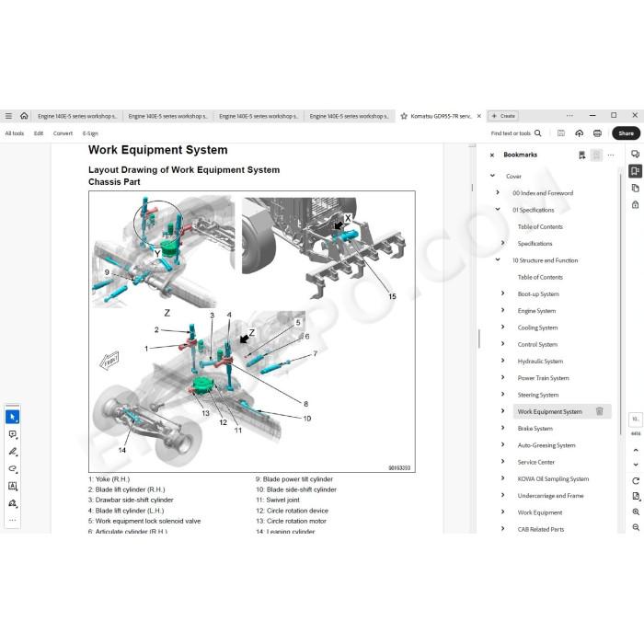The width and height of the screenshot is (644, 644).
Task: Expand the Hydraulic System bookmark
Action: [502, 361]
